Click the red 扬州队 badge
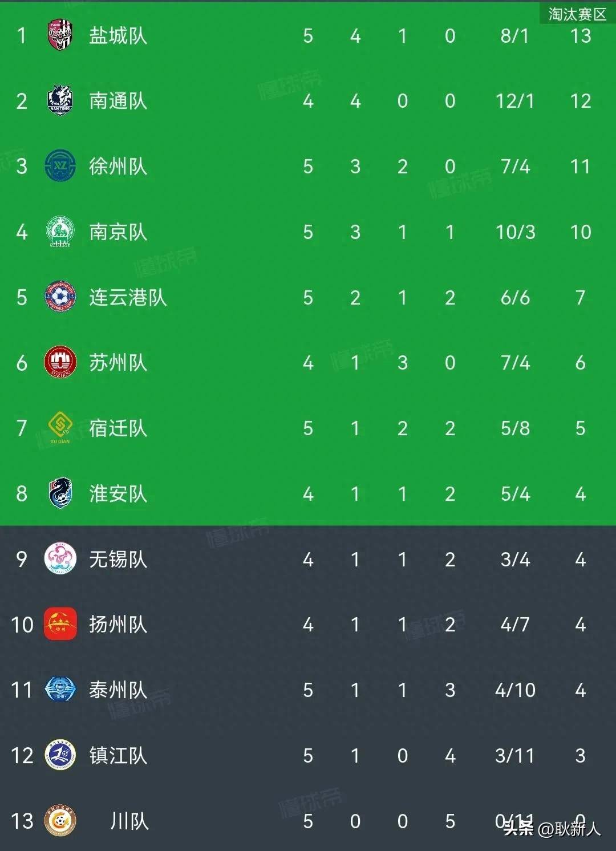616x851 pixels. point(60,624)
